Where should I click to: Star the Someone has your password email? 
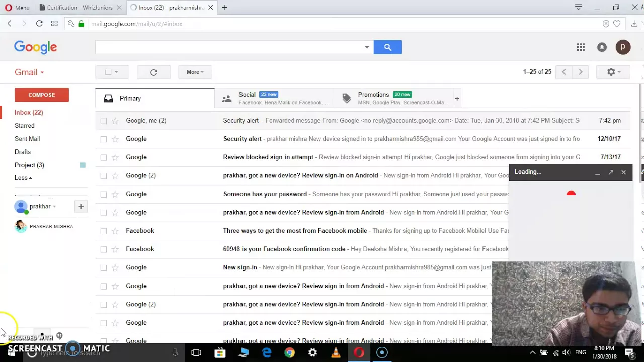pos(115,194)
